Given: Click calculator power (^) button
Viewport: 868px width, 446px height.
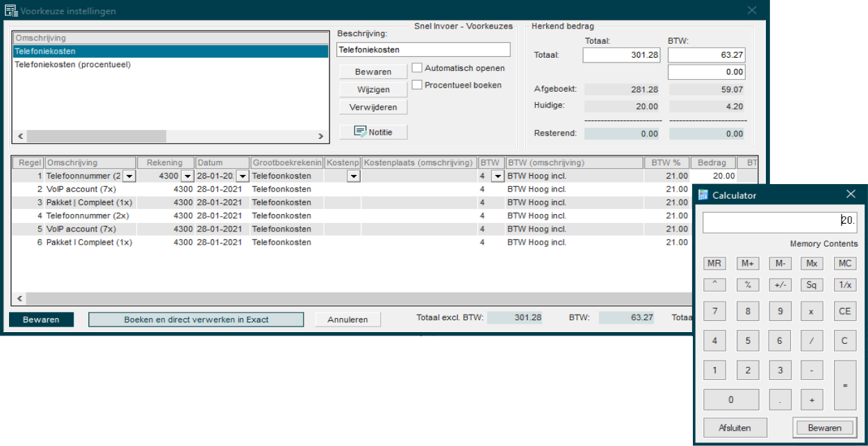Looking at the screenshot, I should 714,285.
